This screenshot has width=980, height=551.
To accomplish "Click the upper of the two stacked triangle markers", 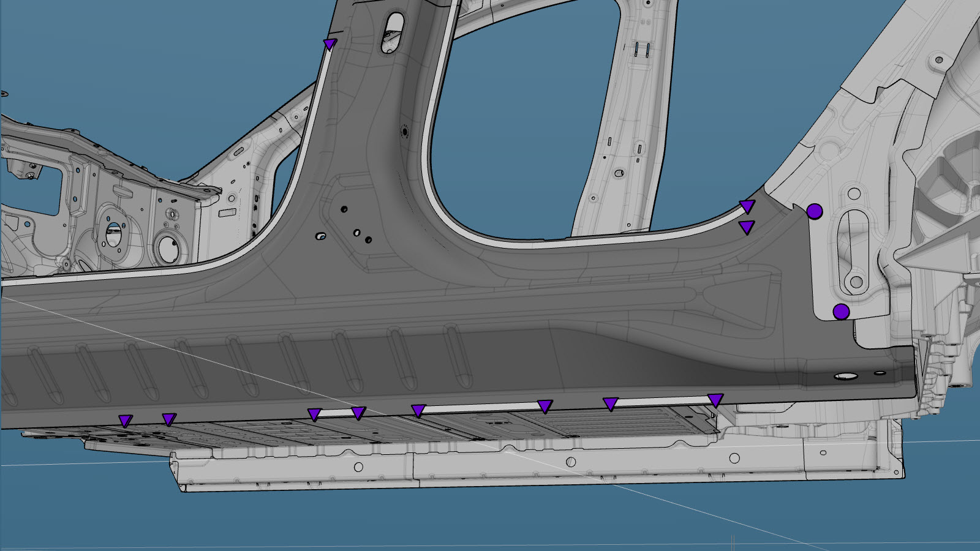I will [747, 206].
